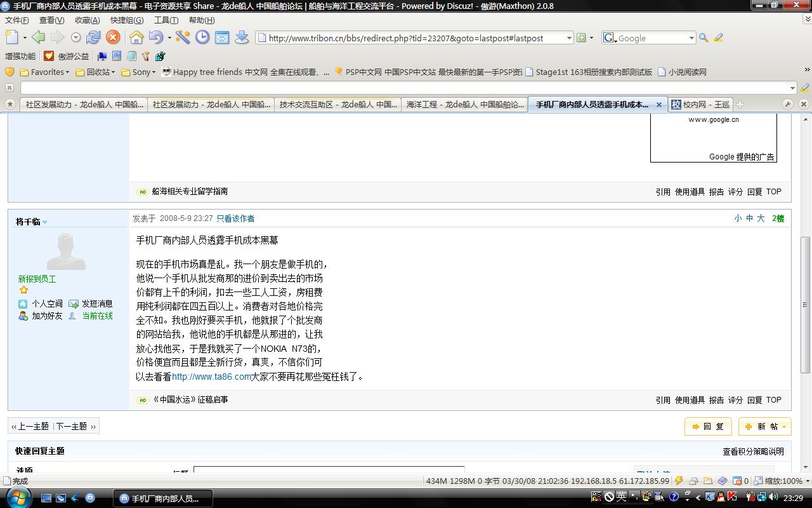Click 引用 under the 将千临 post
812x508 pixels.
(663, 400)
